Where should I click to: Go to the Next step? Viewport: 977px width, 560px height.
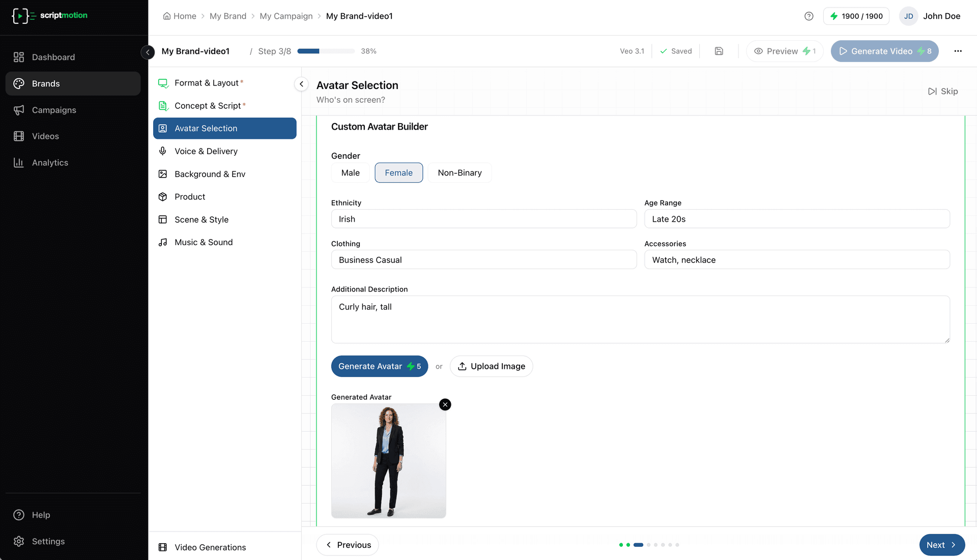click(941, 545)
